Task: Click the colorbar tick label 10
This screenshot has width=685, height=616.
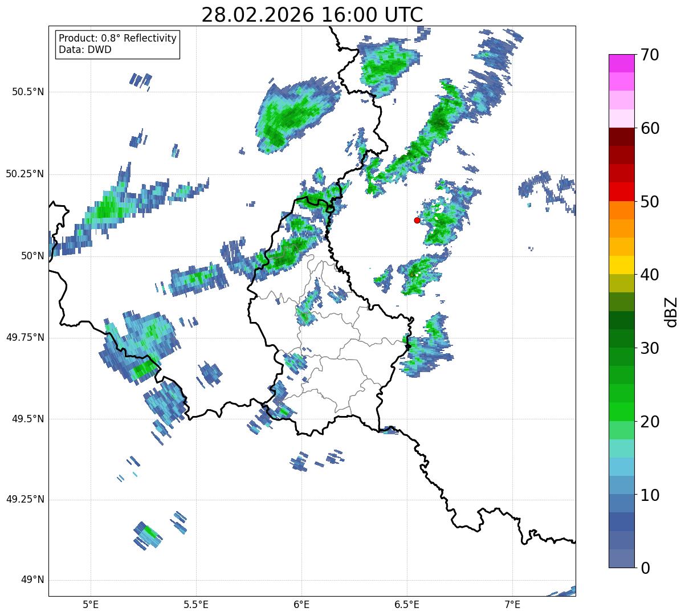Action: point(650,495)
